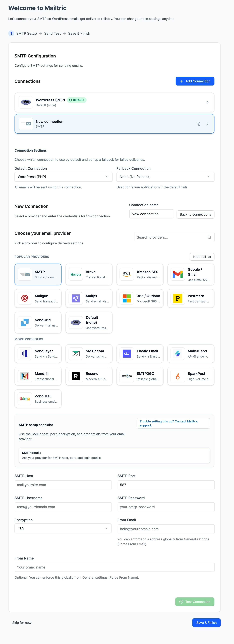Click the Connection name input field
The image size is (234, 644).
(151, 214)
